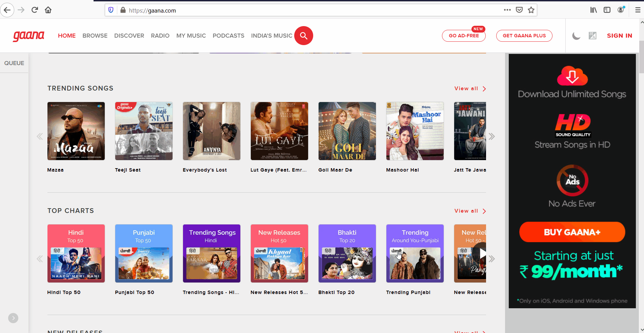Click the GO AD-FREE button
Viewport: 644px width, 333px height.
pos(464,35)
